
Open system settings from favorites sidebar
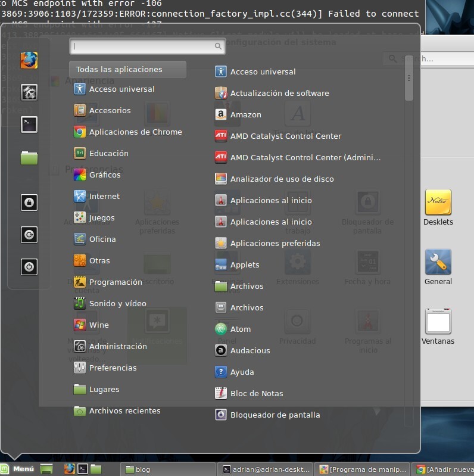point(29,92)
